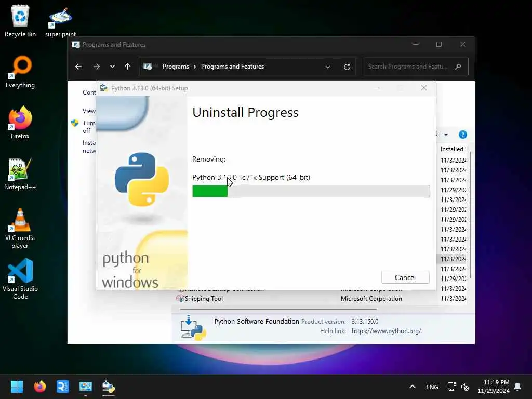Screen dimensions: 532x399
Task: Open the recent locations dropdown arrow
Action: click(x=112, y=66)
